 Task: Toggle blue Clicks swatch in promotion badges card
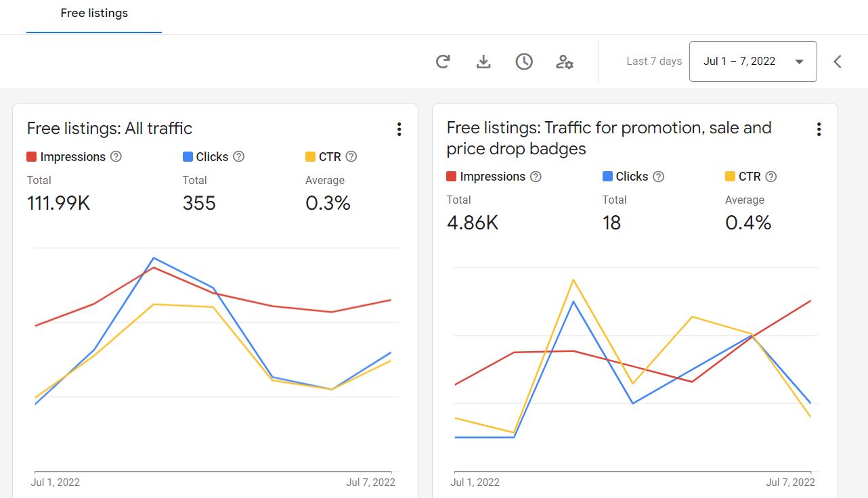pos(607,177)
